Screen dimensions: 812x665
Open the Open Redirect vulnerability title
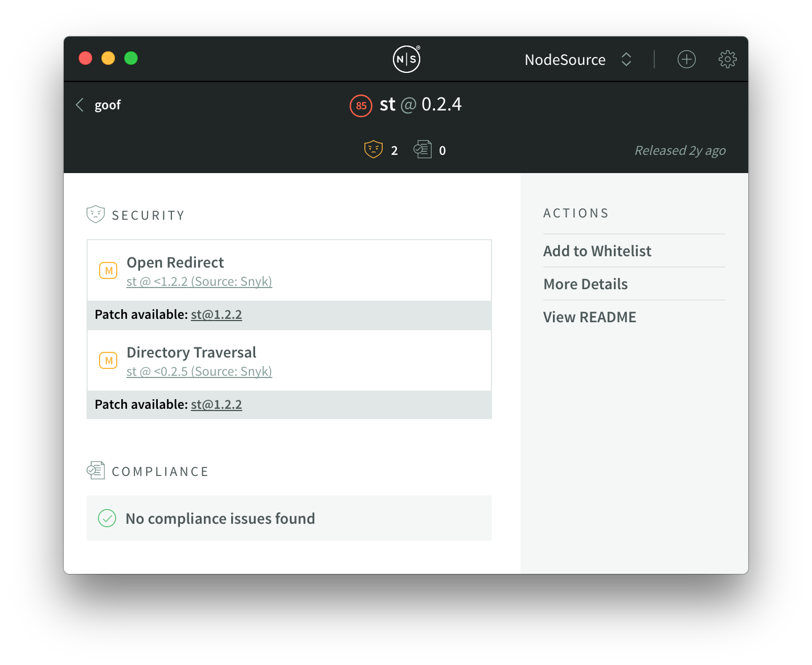pos(175,262)
